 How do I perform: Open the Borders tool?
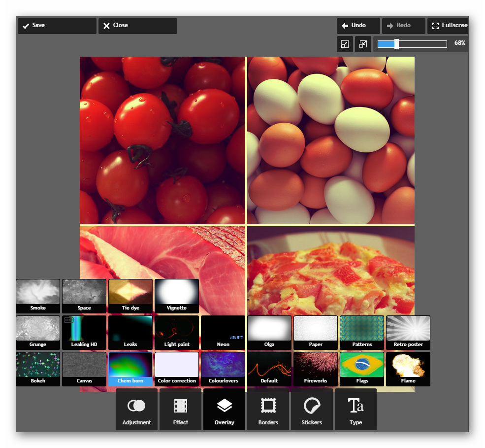coord(268,410)
